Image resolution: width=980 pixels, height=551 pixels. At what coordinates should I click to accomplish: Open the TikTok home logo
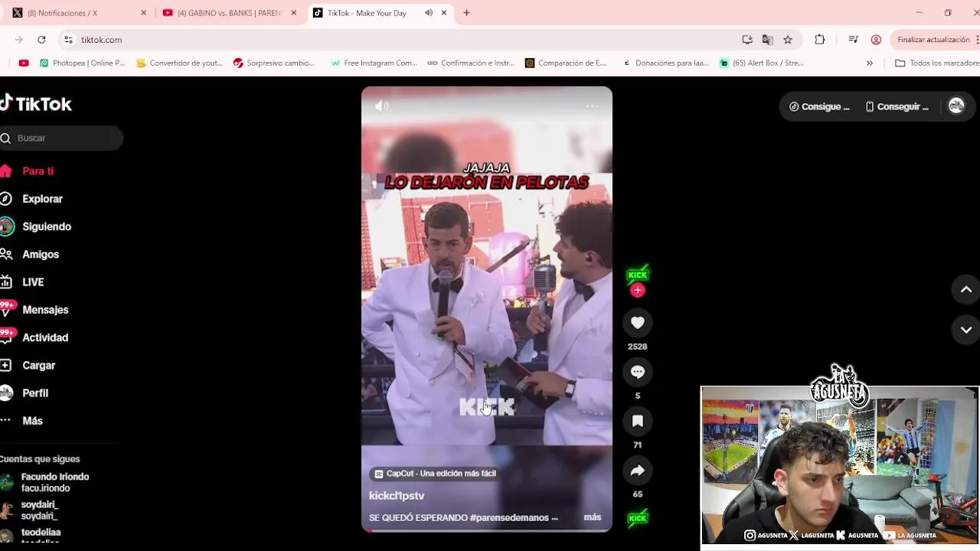(36, 103)
